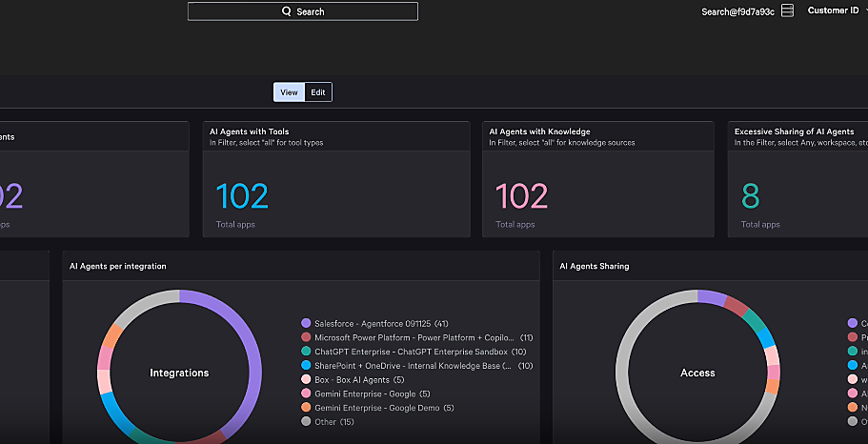This screenshot has height=444, width=868.
Task: Click the Access donut chart center
Action: coord(697,373)
